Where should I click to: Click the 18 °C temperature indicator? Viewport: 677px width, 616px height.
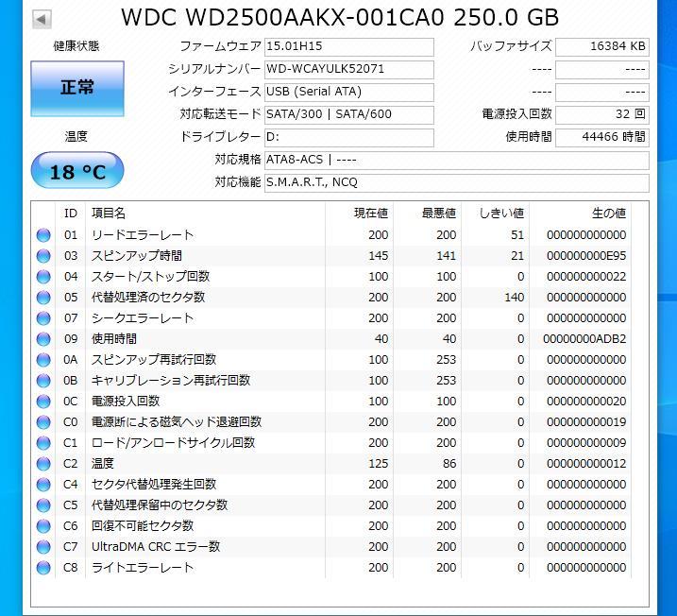(77, 170)
